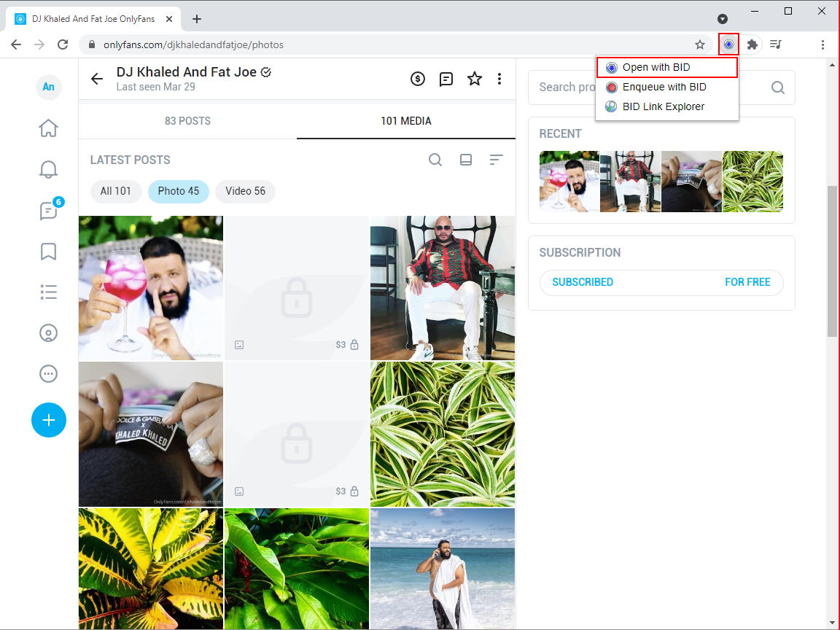Search posts with the magnifier icon

(x=435, y=160)
